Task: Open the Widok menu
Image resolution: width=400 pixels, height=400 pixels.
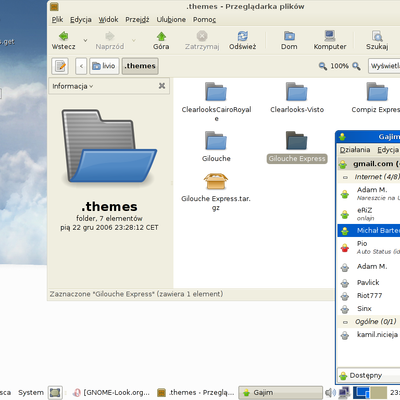Action: [108, 20]
